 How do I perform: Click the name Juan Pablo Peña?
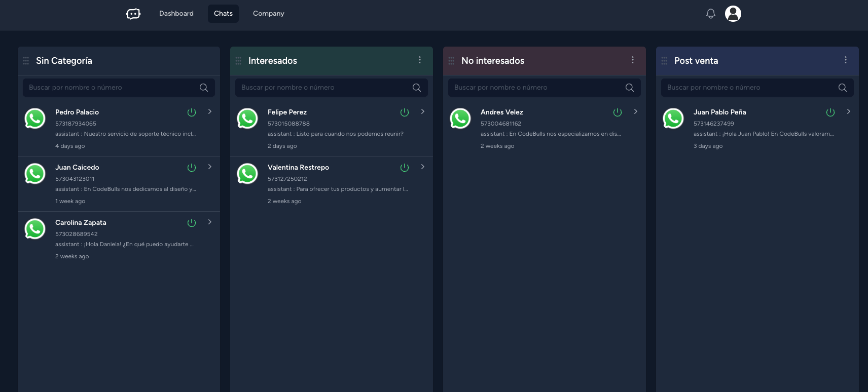[x=719, y=112]
